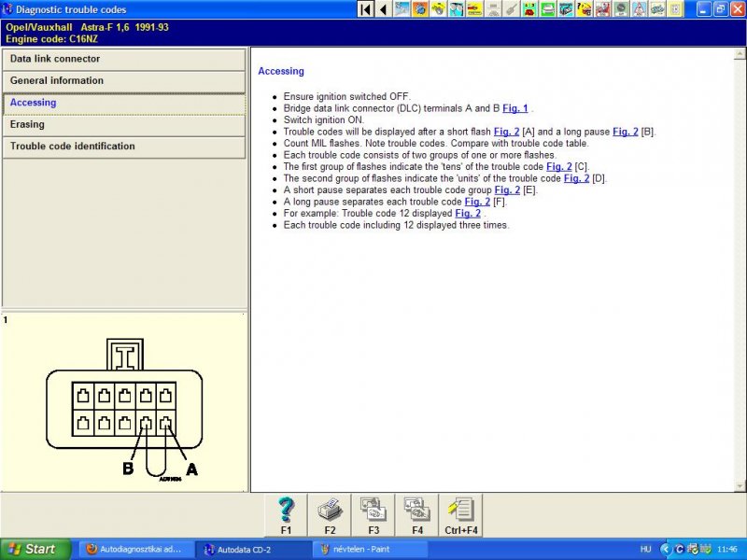This screenshot has width=747, height=560.
Task: Click the greyed-out car lift toolbar icon
Action: 494,9
